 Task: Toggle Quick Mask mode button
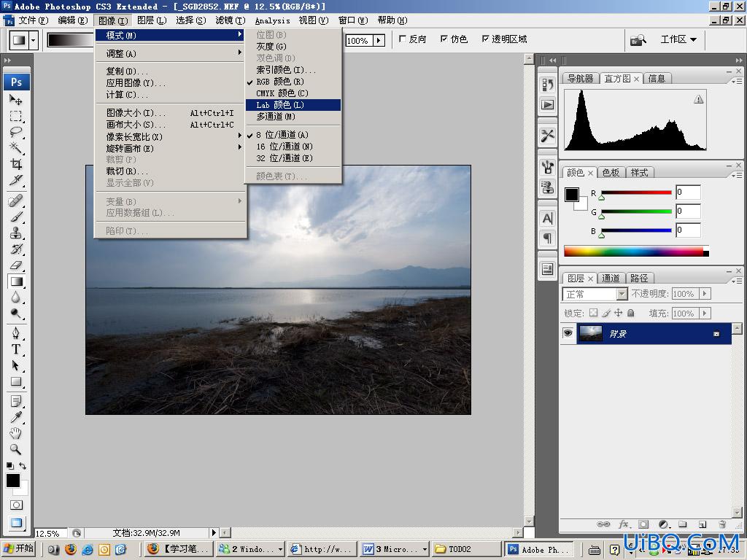[x=16, y=505]
